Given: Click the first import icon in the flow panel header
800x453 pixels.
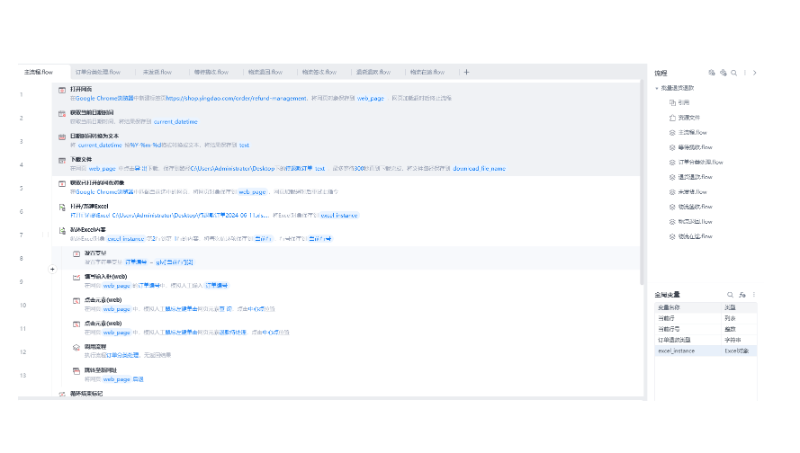Looking at the screenshot, I should 712,73.
